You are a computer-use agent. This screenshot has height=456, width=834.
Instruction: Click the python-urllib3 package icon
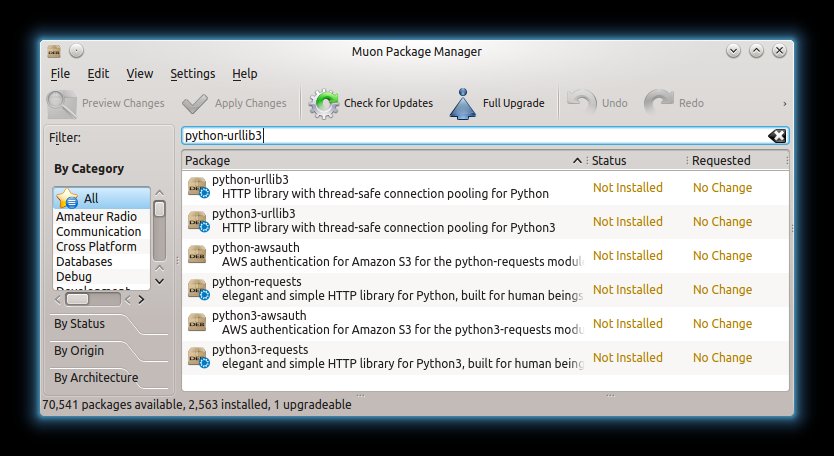[197, 187]
